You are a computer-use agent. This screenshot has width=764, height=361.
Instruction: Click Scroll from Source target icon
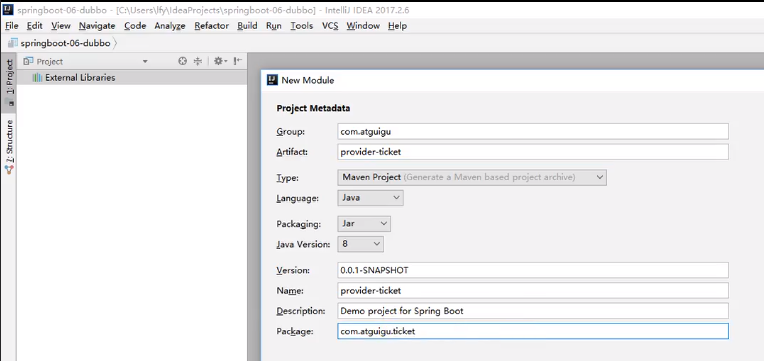182,61
